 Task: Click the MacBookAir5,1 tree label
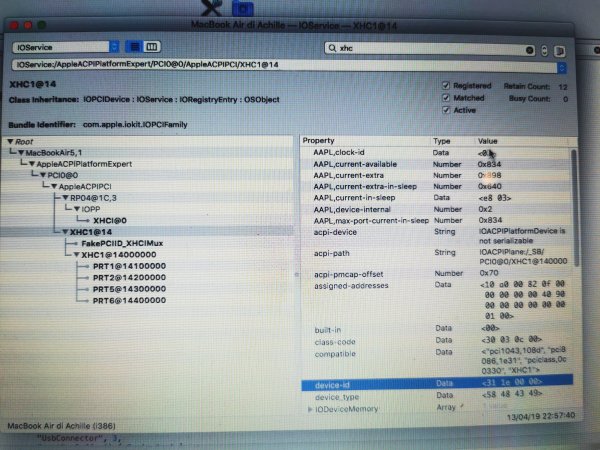(54, 153)
